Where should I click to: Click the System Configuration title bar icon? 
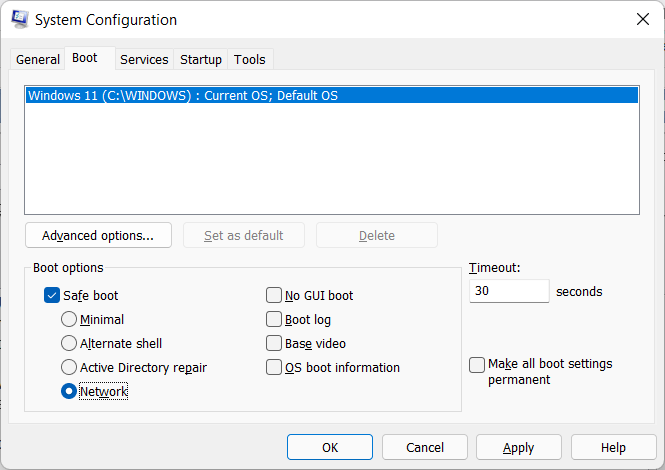[x=18, y=19]
